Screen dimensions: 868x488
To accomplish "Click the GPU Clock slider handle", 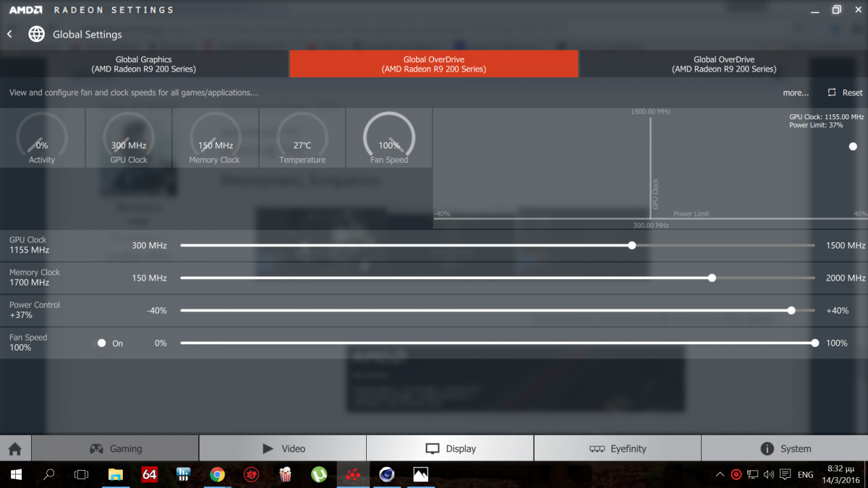I will [632, 246].
